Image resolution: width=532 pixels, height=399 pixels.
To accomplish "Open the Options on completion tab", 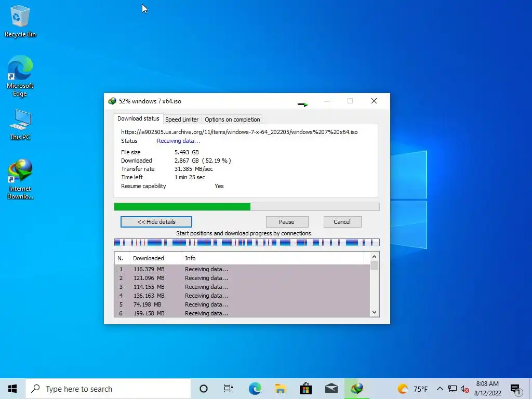I will (x=232, y=119).
